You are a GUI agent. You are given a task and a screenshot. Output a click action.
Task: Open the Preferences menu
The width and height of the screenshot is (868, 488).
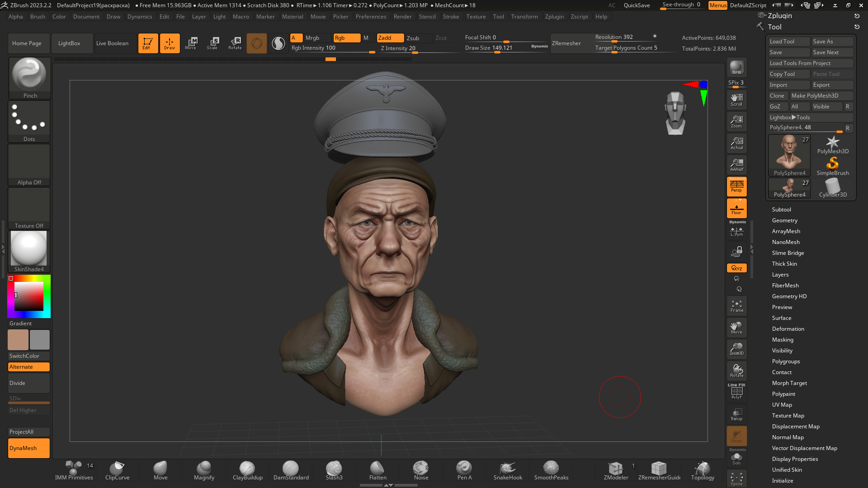(371, 17)
